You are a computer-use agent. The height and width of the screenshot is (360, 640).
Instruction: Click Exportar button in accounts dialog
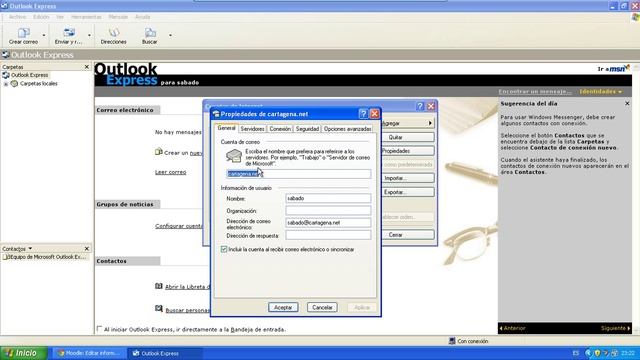tap(407, 192)
